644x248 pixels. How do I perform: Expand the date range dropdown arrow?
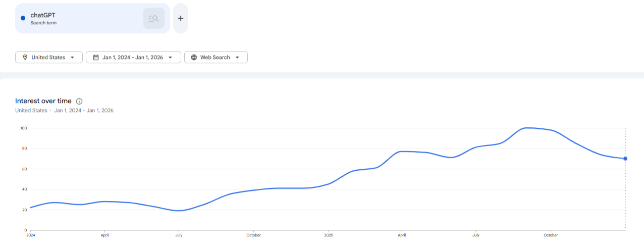coord(171,58)
